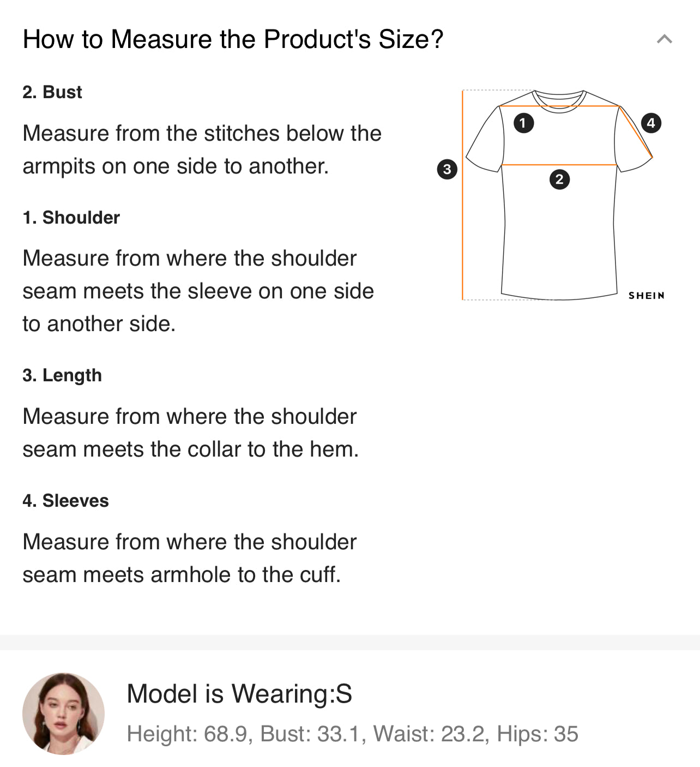Image resolution: width=700 pixels, height=767 pixels.
Task: Click the t-shirt collar in the diagram
Action: click(559, 102)
